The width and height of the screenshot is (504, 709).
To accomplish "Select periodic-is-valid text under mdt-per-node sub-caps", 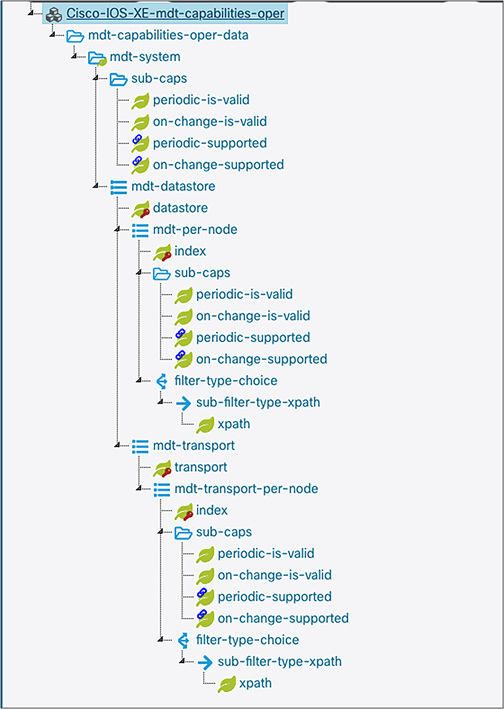I will 244,294.
